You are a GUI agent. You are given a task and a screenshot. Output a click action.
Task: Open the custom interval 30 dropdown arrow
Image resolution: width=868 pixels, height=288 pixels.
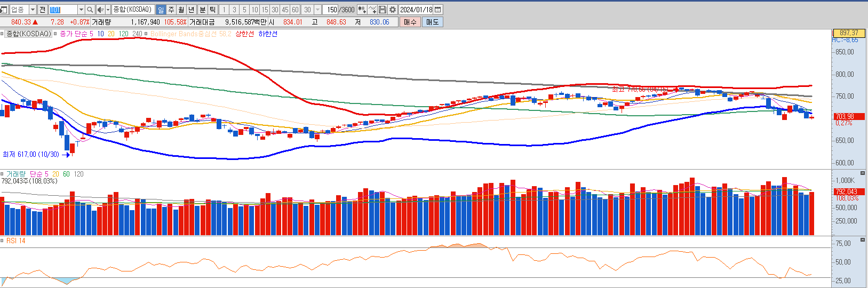(x=317, y=10)
